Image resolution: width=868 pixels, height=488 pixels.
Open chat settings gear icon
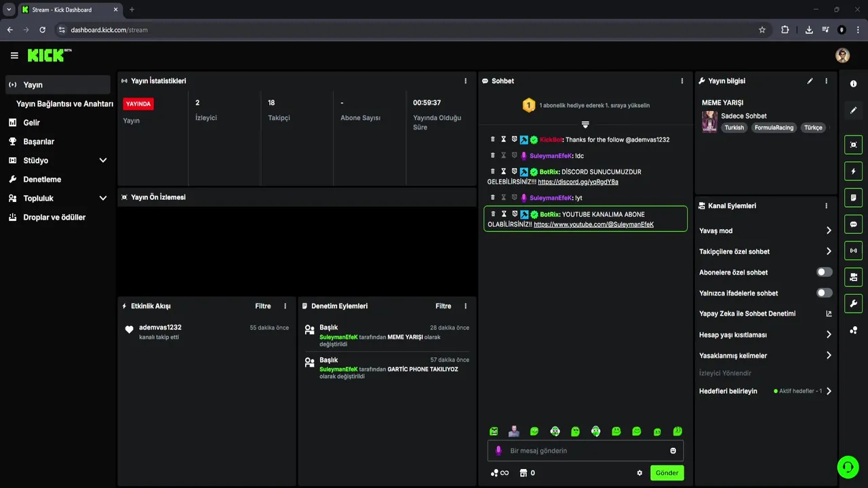[639, 473]
